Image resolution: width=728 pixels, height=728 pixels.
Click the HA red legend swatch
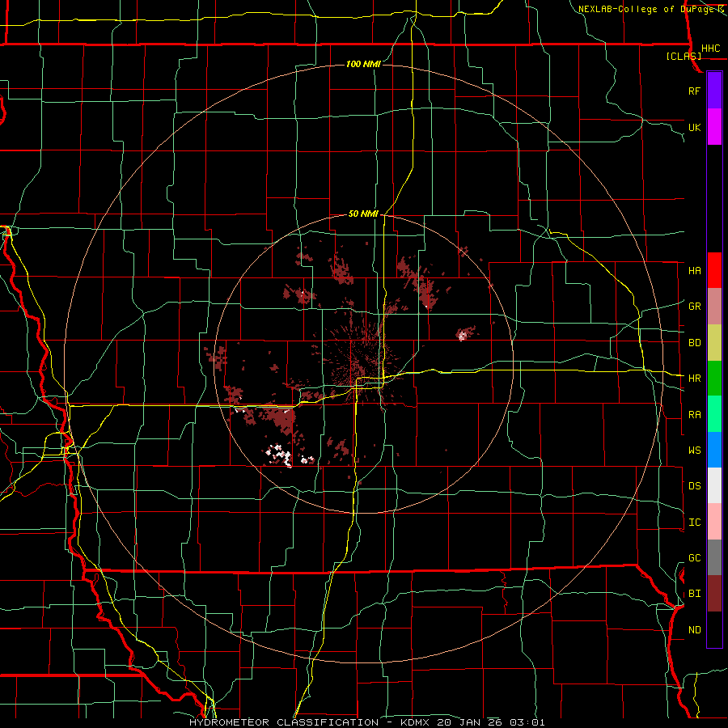[x=714, y=270]
